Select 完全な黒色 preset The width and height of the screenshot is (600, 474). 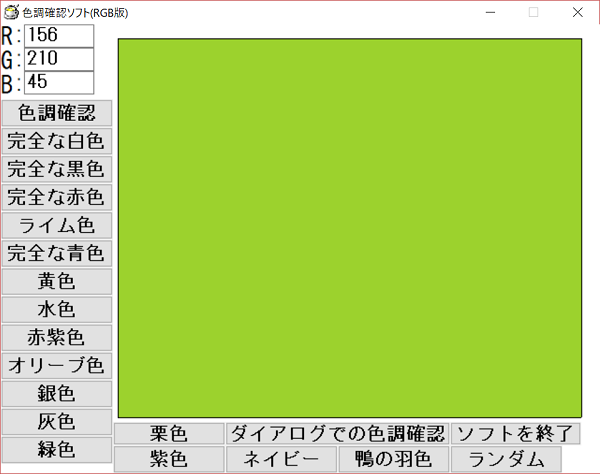point(57,169)
